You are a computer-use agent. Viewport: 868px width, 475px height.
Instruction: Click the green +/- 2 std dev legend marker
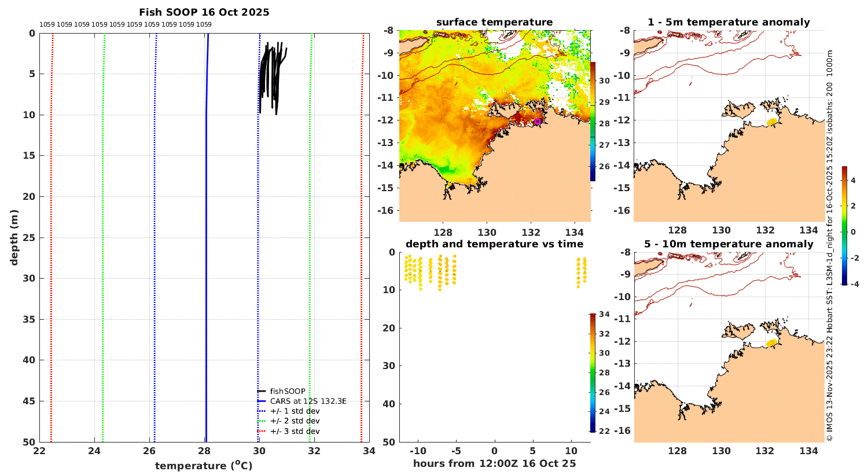pos(262,421)
